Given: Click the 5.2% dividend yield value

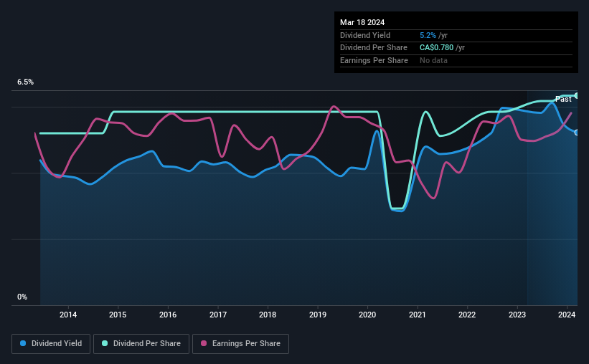Looking at the screenshot, I should pos(428,35).
